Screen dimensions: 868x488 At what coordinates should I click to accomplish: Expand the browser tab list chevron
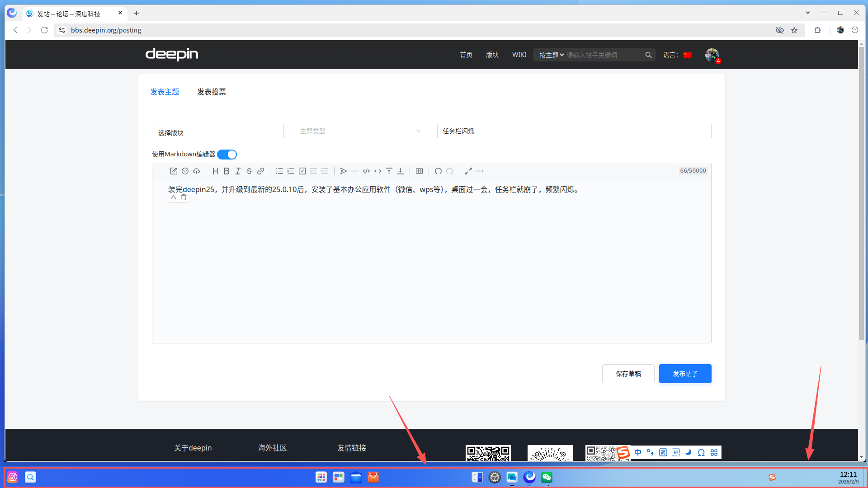[808, 13]
